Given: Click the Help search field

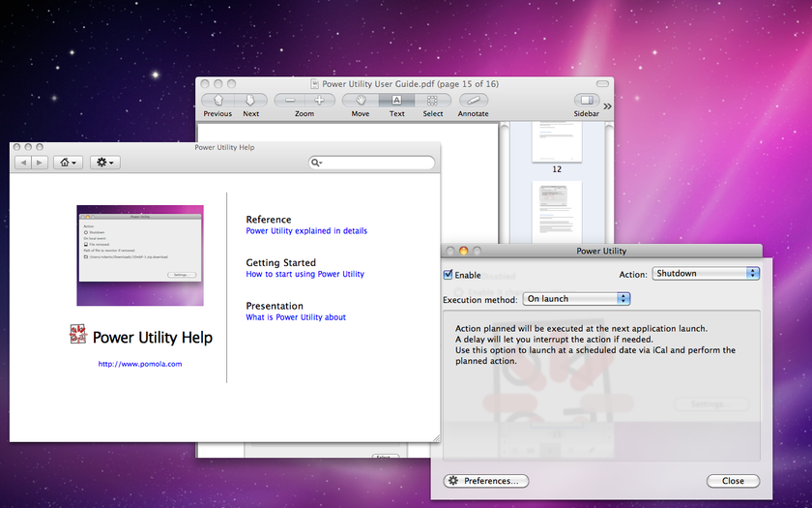Looking at the screenshot, I should (372, 163).
